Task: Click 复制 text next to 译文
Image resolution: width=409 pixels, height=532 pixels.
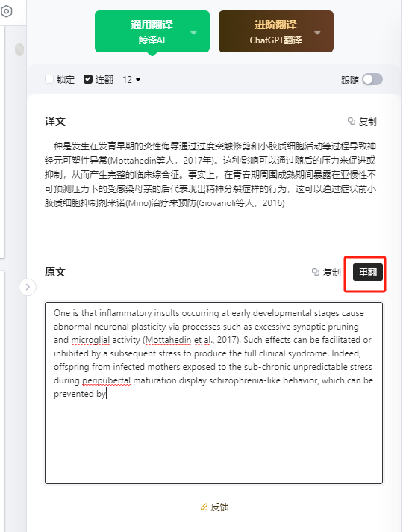Action: [367, 121]
